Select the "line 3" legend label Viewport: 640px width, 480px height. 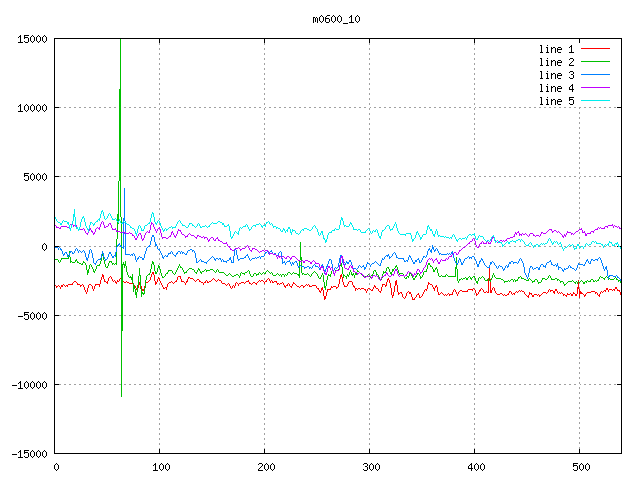pyautogui.click(x=557, y=75)
